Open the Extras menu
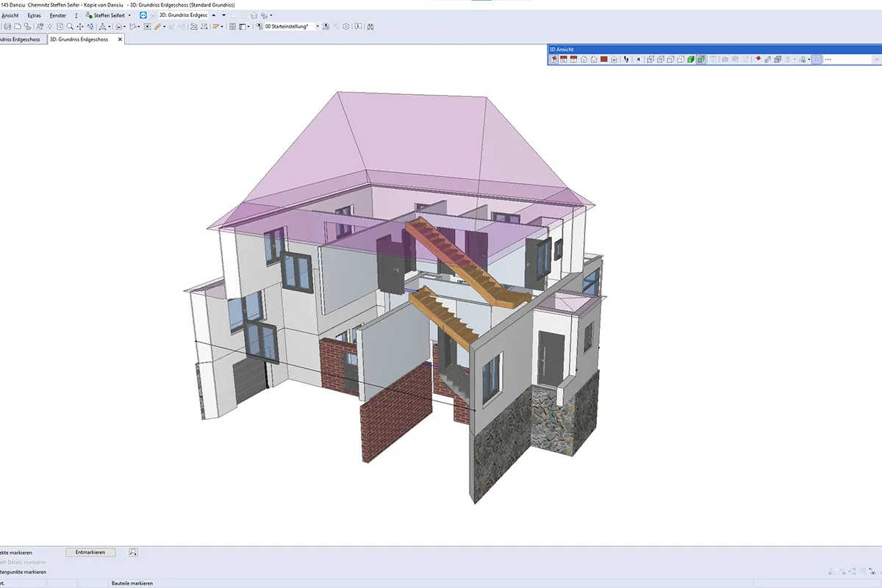The image size is (882, 588). [34, 15]
